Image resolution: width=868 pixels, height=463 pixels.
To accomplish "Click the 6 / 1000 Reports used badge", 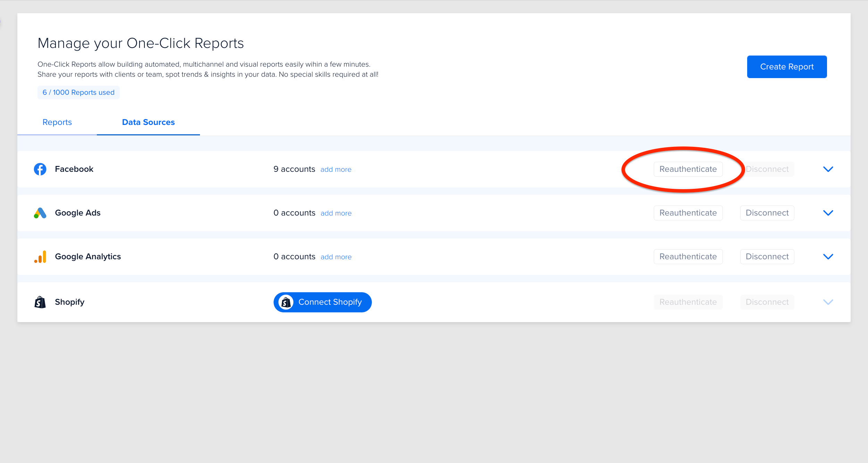I will [x=78, y=92].
